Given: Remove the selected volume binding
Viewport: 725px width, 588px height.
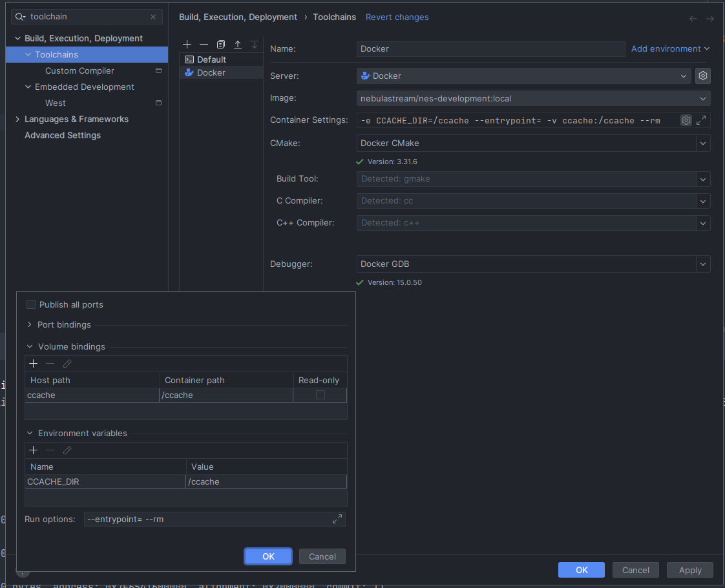Looking at the screenshot, I should point(50,364).
